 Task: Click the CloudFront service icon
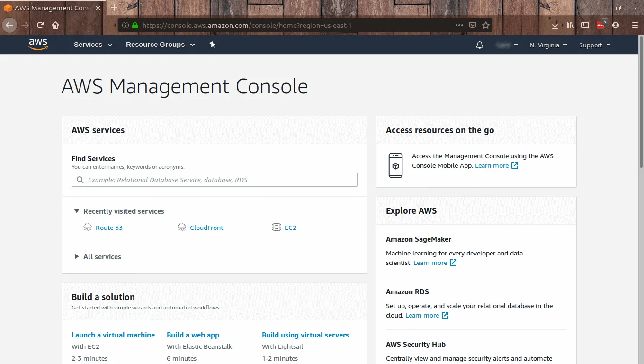pos(182,227)
